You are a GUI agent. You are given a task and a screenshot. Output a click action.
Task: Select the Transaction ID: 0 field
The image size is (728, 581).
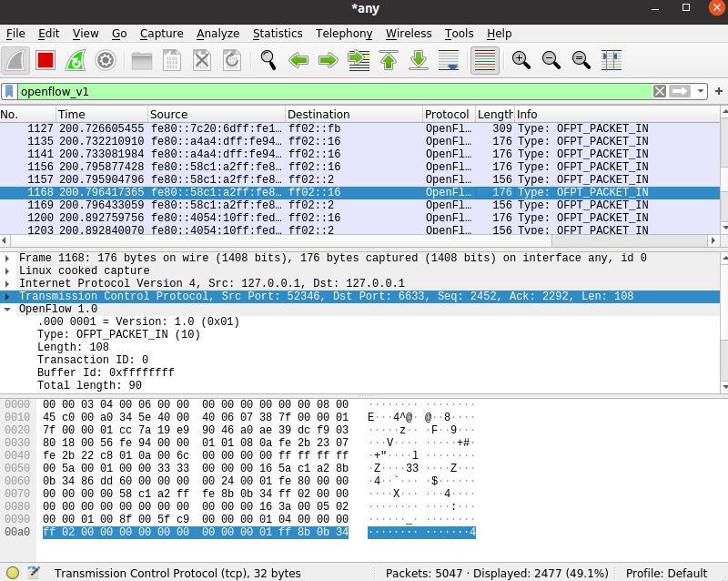click(93, 360)
